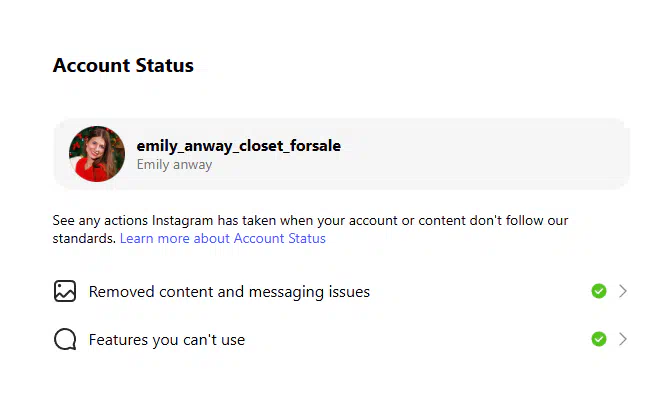This screenshot has height=399, width=654.
Task: Expand Removed content row using its chevron
Action: (623, 291)
